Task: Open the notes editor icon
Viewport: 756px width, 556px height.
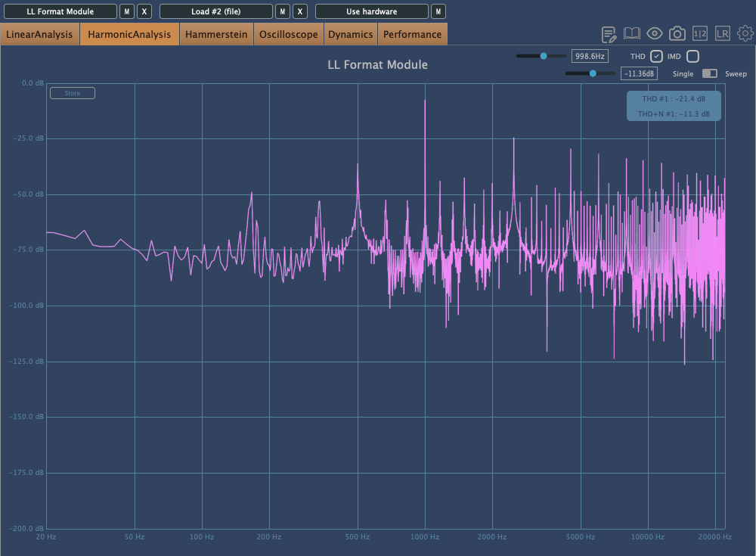Action: point(609,34)
